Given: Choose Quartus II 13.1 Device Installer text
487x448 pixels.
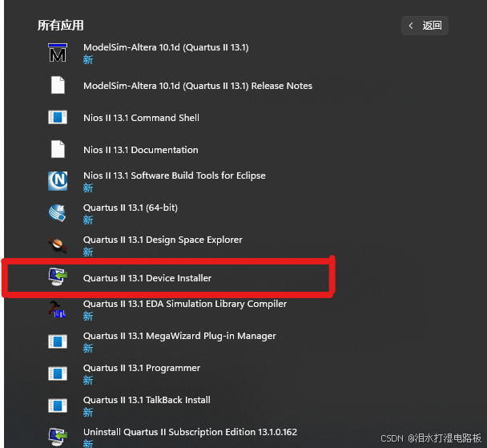Looking at the screenshot, I should click(x=147, y=278).
